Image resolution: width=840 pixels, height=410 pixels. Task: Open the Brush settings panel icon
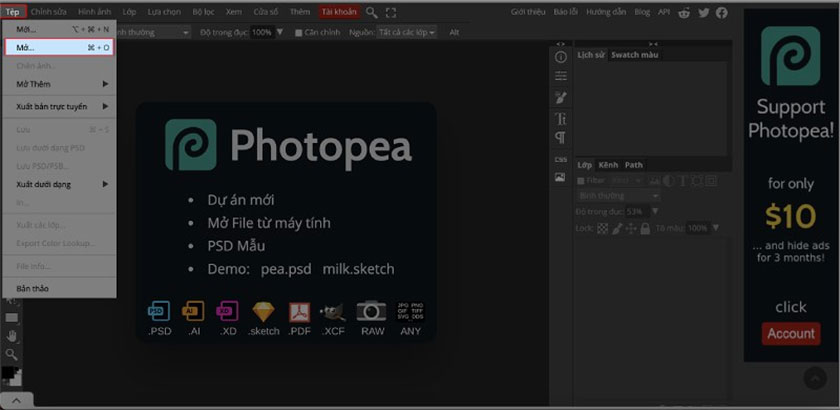(x=560, y=97)
